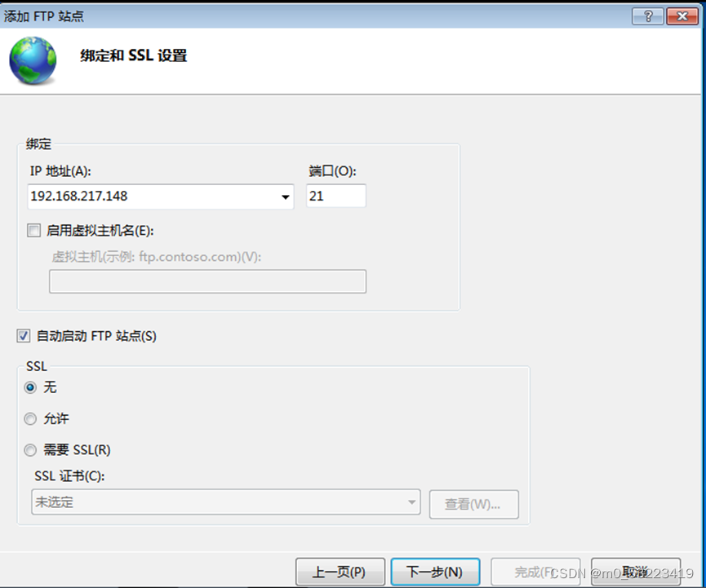
Task: Select the 需要 SSL(R) radio button
Action: [30, 450]
